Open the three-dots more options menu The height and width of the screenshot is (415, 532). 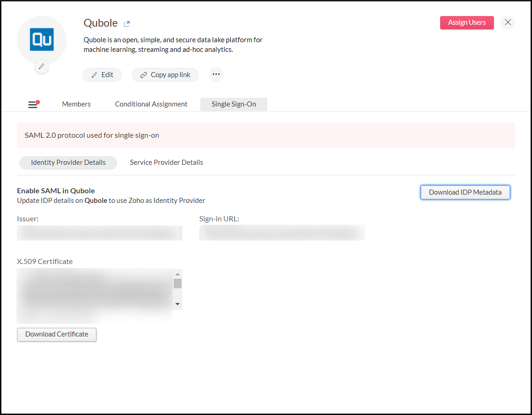tap(216, 74)
